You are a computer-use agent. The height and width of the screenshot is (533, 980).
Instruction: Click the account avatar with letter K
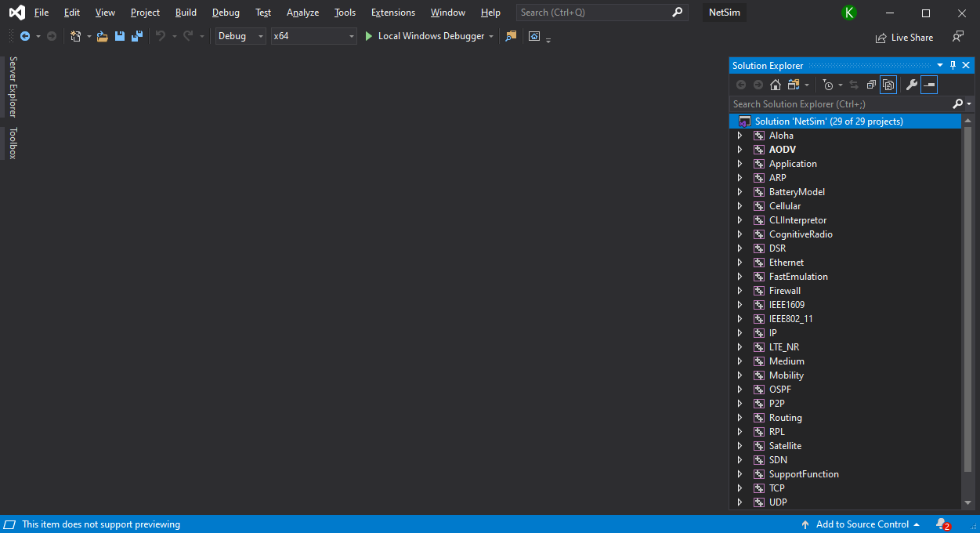click(849, 13)
